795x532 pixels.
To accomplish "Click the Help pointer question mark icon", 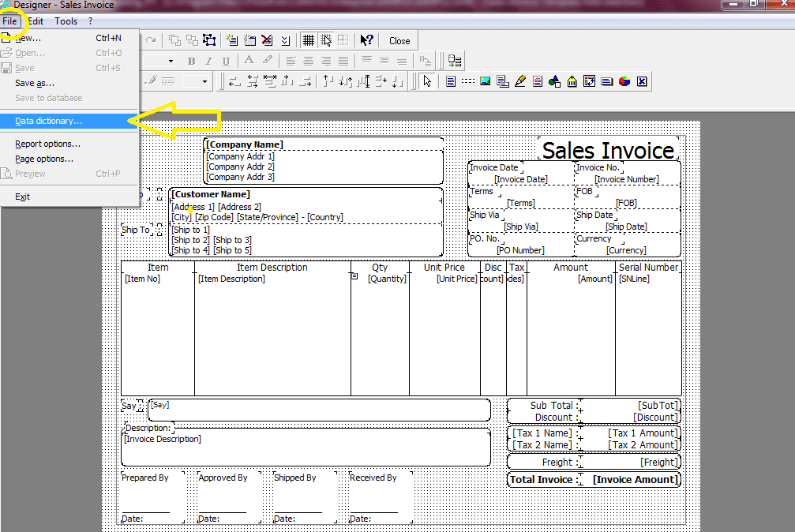I will (x=366, y=40).
